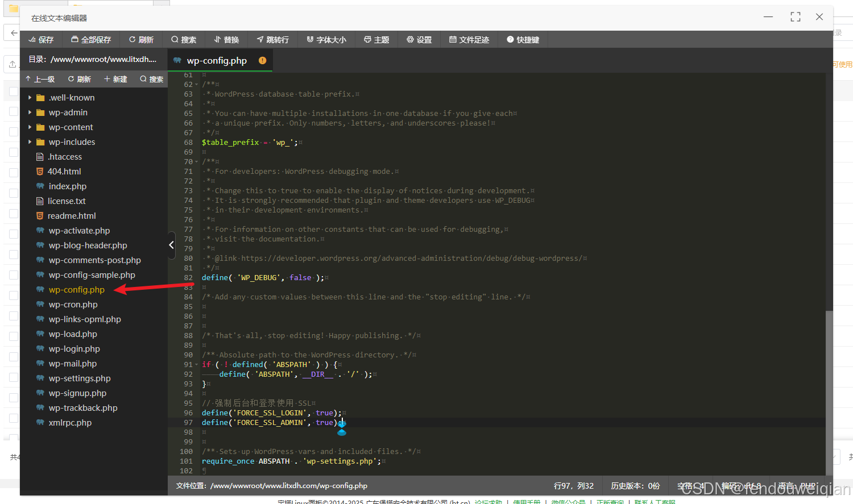Image resolution: width=853 pixels, height=504 pixels.
Task: Click the .well-known folder icon
Action: point(40,98)
